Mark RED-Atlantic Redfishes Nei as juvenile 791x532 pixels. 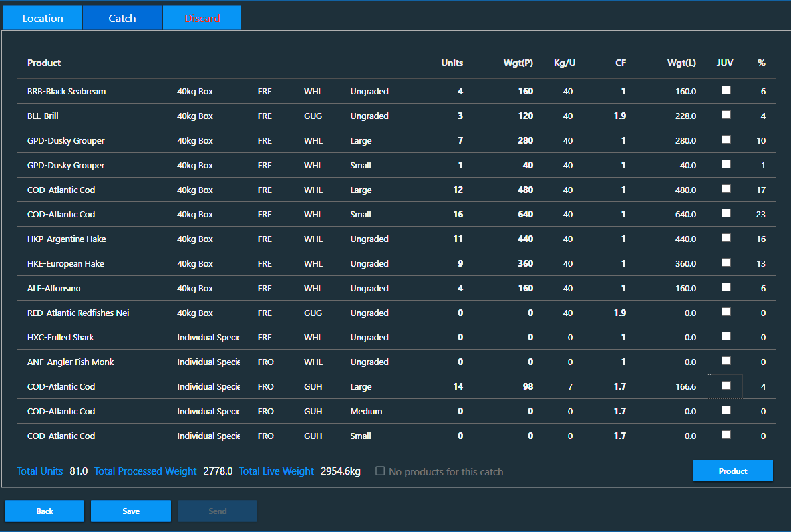[x=726, y=312]
